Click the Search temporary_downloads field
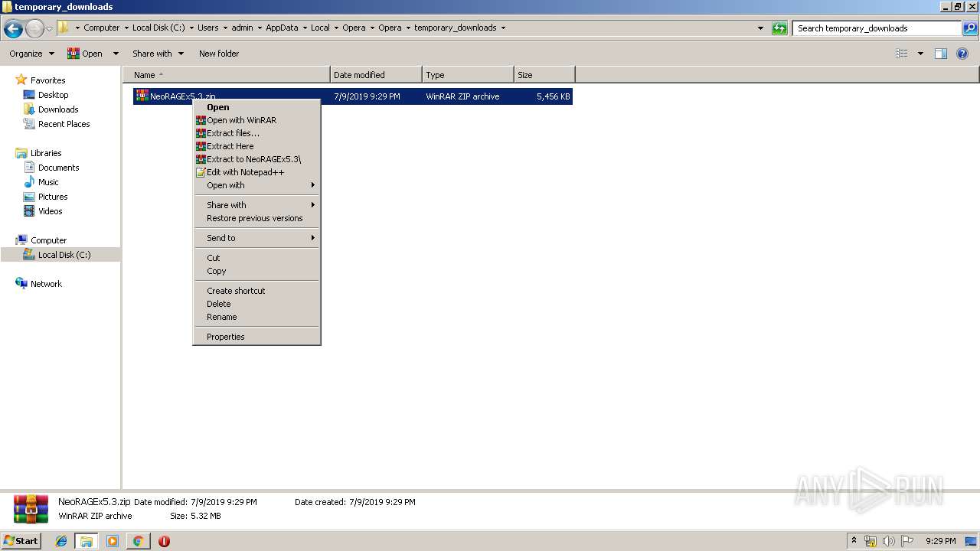 tap(877, 28)
